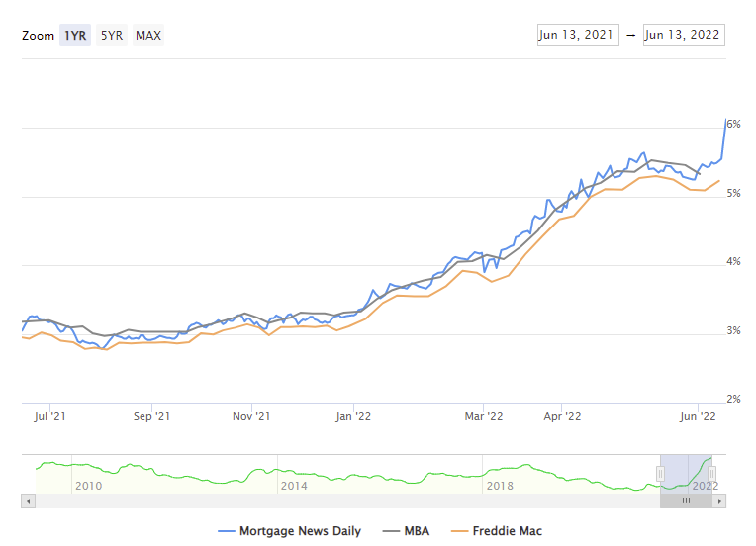Image resolution: width=756 pixels, height=546 pixels.
Task: Click the 2010 label in the navigator
Action: (x=89, y=486)
